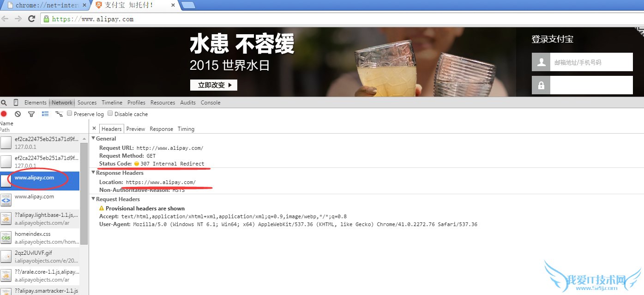This screenshot has height=295, width=644.
Task: Show the Response tab of request
Action: point(161,129)
